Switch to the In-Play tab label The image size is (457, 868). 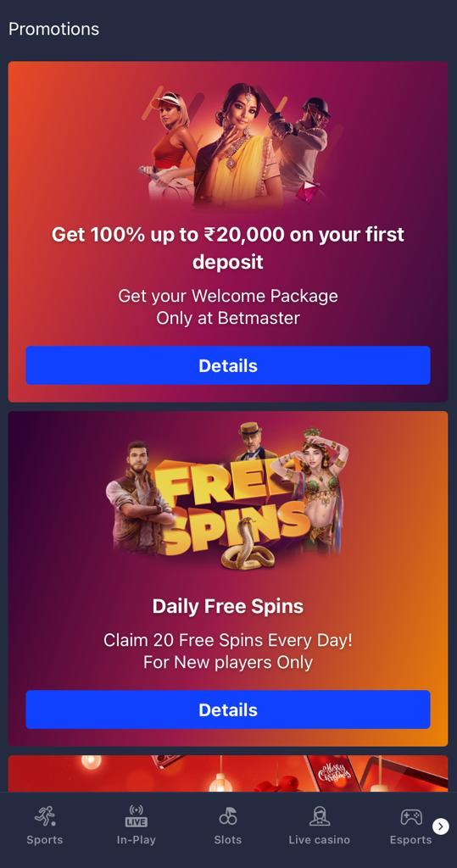(137, 840)
